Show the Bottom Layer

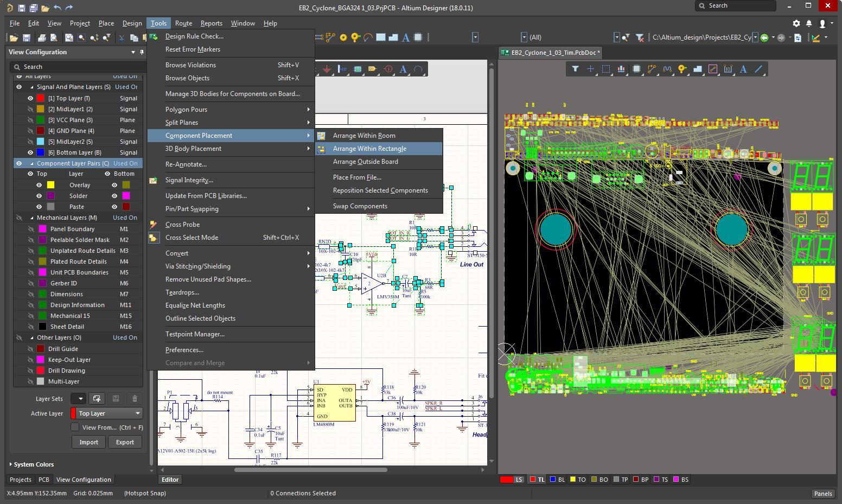coord(30,152)
